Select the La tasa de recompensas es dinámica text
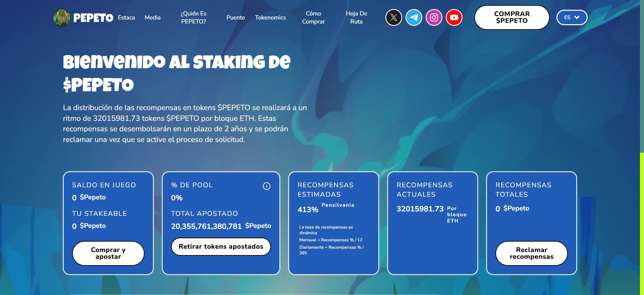 pos(326,230)
